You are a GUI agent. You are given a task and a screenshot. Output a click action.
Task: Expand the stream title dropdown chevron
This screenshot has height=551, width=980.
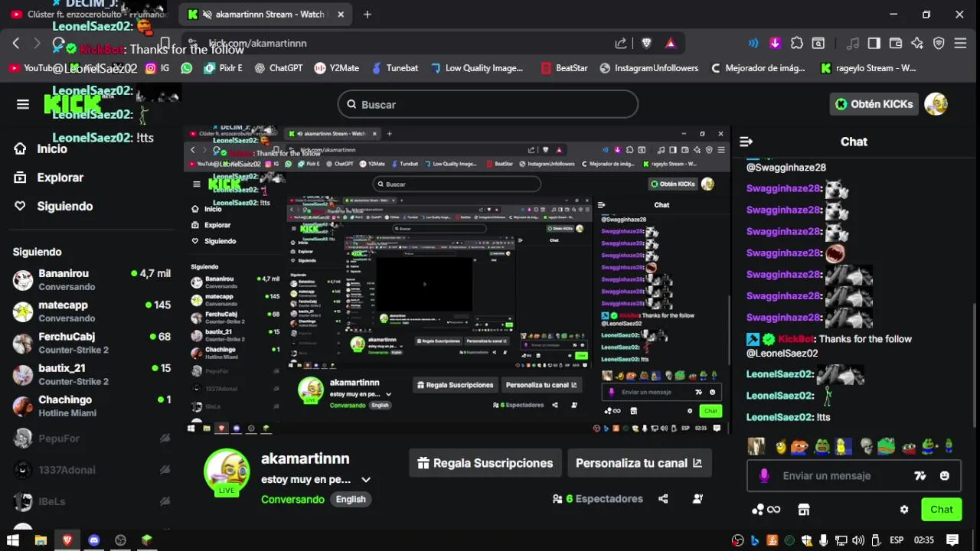[366, 480]
